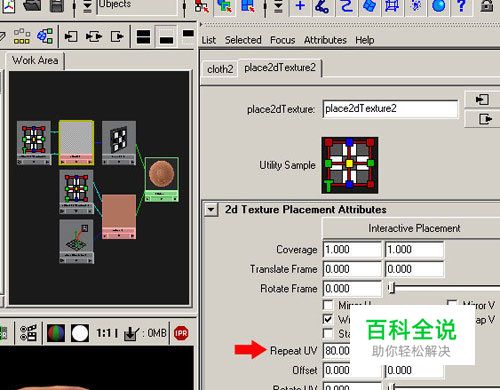Open the dropdown arrow before the snap icons
Screen dimensions: 500x390
(x=278, y=7)
